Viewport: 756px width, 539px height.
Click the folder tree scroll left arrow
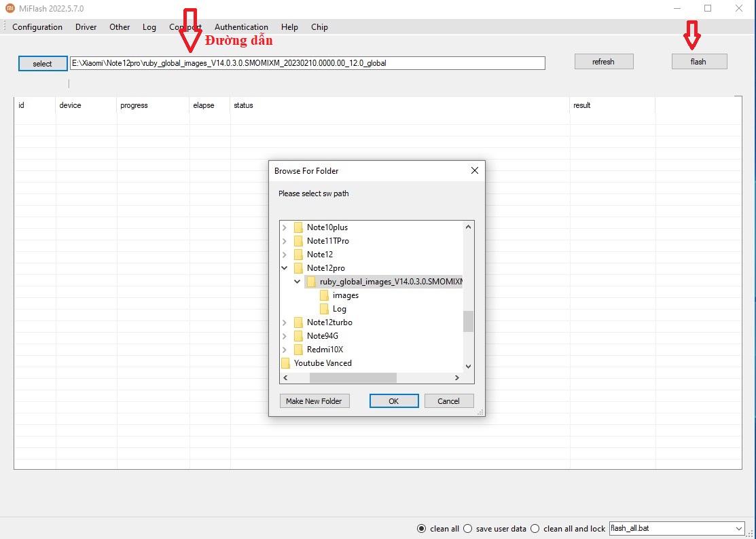tap(285, 378)
